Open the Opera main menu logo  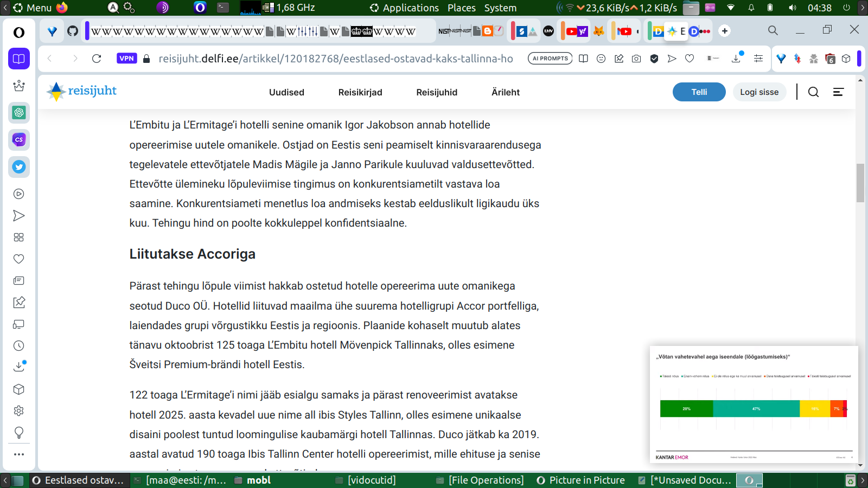tap(19, 33)
